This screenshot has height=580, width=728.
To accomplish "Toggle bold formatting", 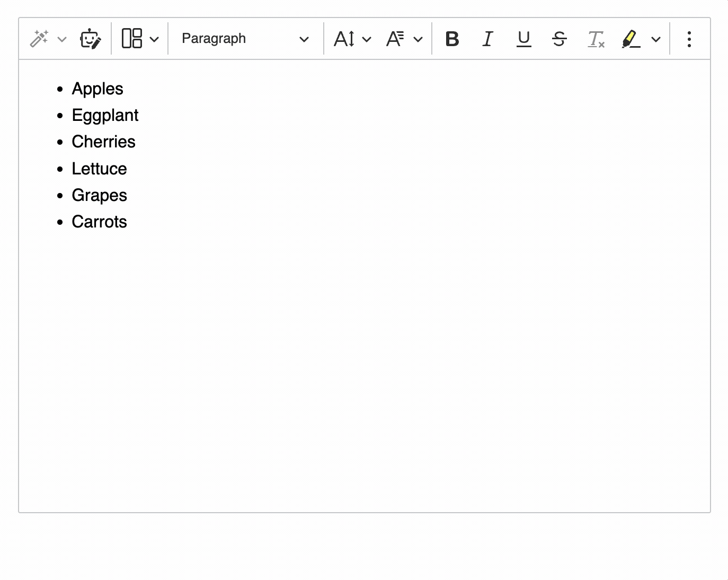I will pos(452,39).
